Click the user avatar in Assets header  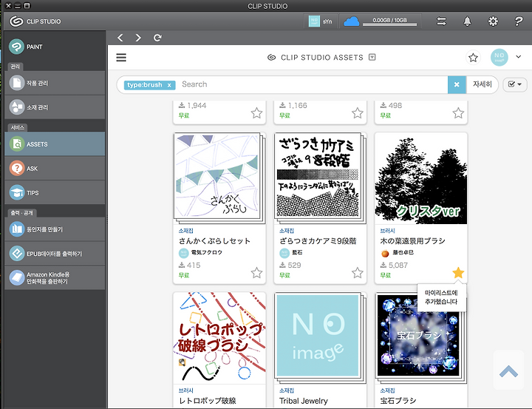pyautogui.click(x=499, y=57)
